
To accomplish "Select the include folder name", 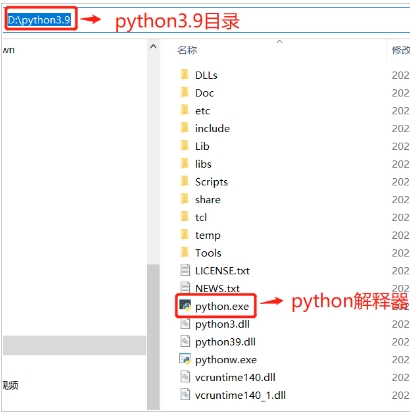I will 212,128.
